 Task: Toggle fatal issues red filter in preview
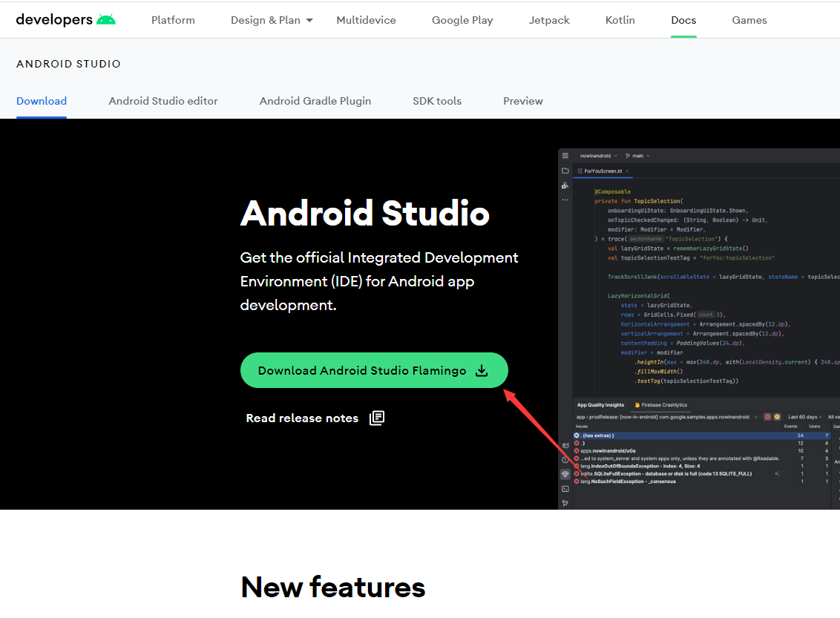(x=768, y=417)
